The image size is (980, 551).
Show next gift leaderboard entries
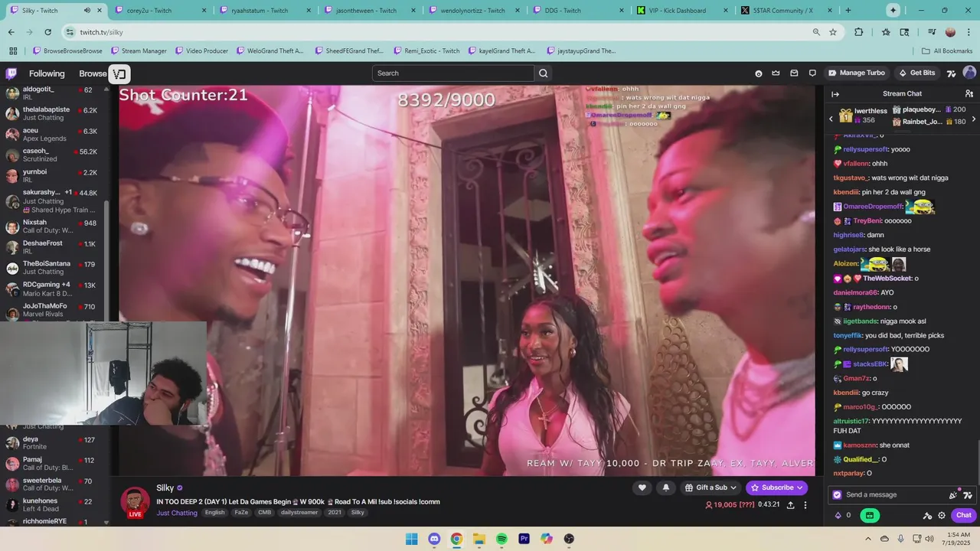[974, 119]
